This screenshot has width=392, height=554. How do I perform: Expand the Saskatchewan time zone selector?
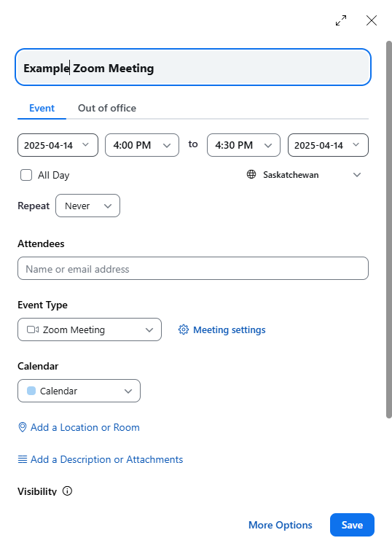tap(304, 174)
